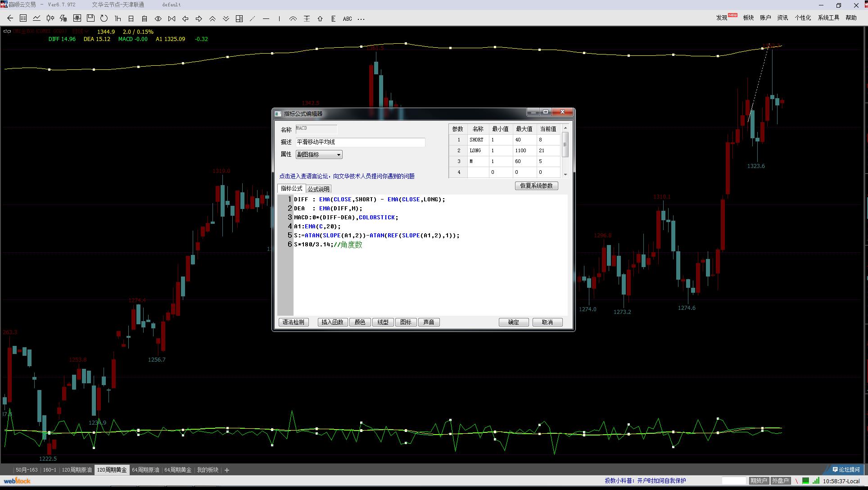The height and width of the screenshot is (490, 868).
Task: Click the line chart toolbar icon
Action: coord(36,18)
